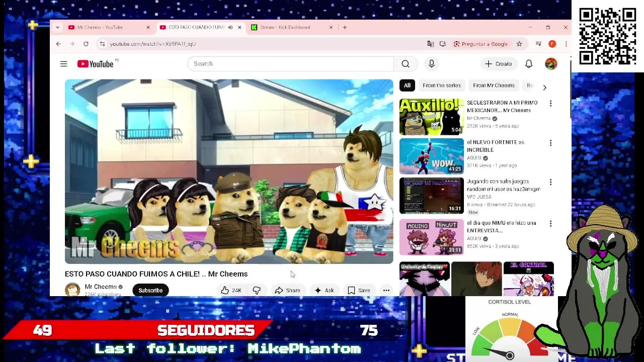Open 'el NUEVO FORTNITE es INCREIBLE' thumbnail
The height and width of the screenshot is (362, 644).
click(x=432, y=156)
